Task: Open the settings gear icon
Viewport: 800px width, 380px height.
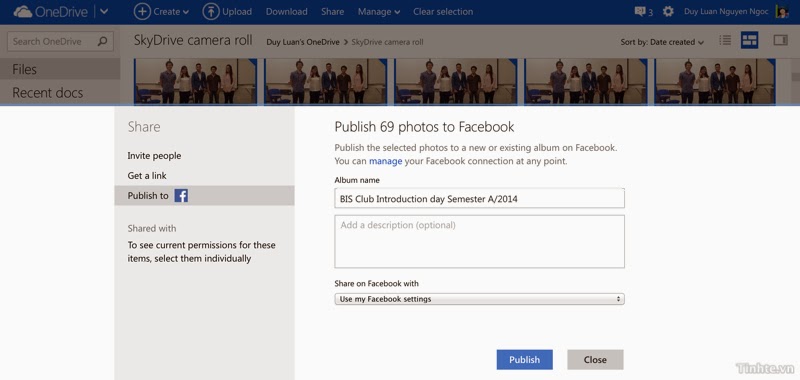Action: [x=668, y=11]
